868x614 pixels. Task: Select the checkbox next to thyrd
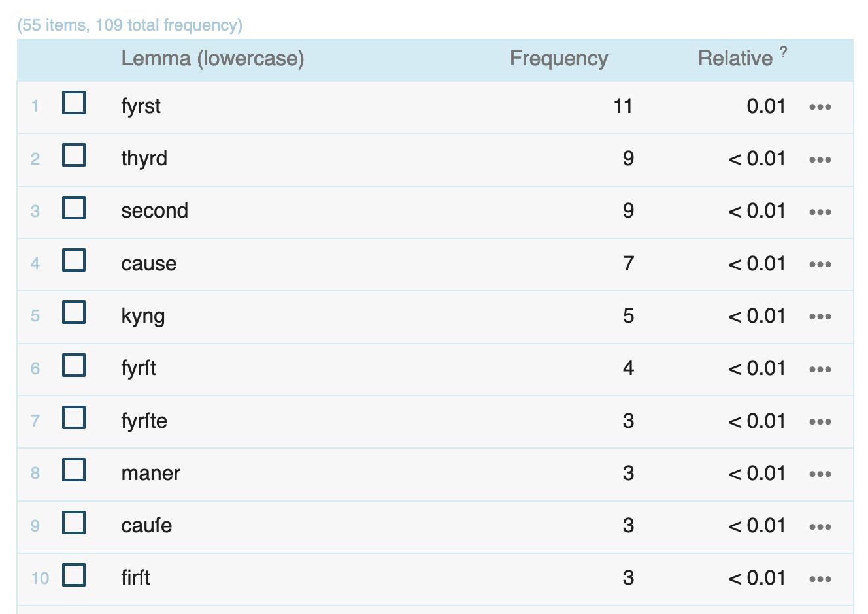click(x=74, y=155)
